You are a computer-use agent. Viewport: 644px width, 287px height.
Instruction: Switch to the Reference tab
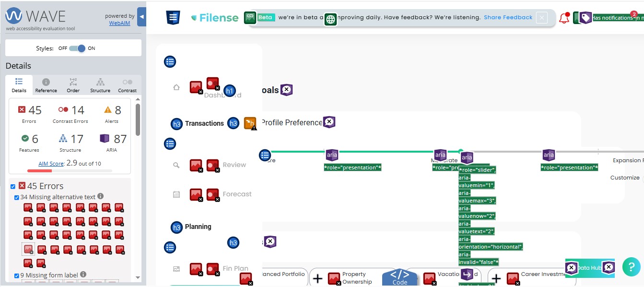(46, 85)
